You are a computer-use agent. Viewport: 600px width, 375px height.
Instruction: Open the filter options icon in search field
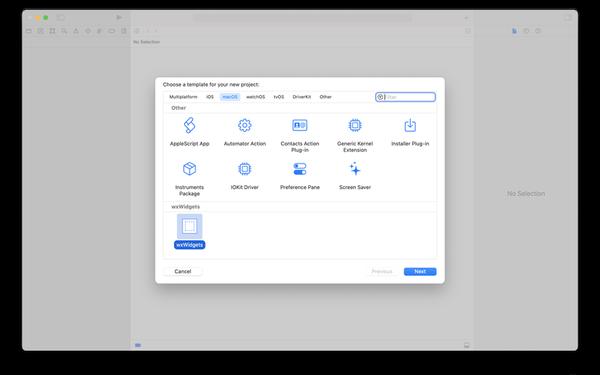(x=380, y=97)
